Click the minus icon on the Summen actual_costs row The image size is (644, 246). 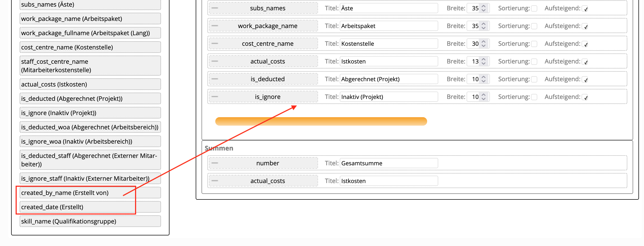(x=215, y=181)
